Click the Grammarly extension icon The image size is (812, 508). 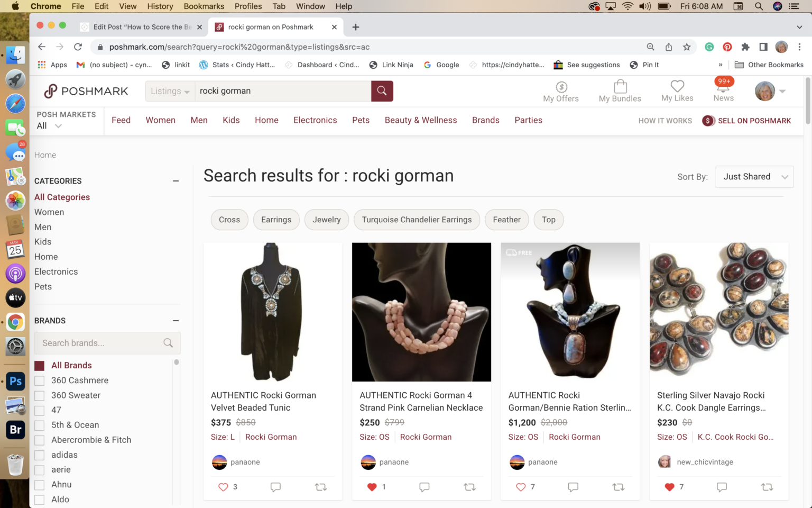(x=709, y=47)
